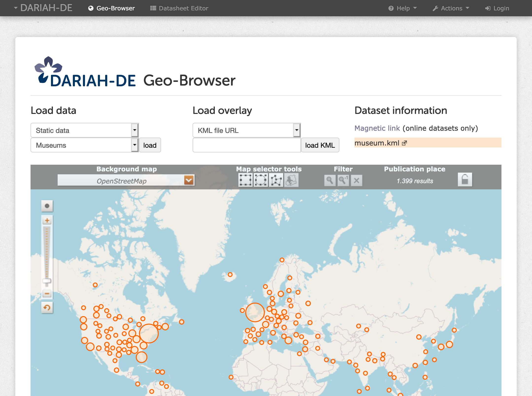The height and width of the screenshot is (396, 532).
Task: Click the largest cluster circle in eastern USA
Action: click(x=149, y=333)
